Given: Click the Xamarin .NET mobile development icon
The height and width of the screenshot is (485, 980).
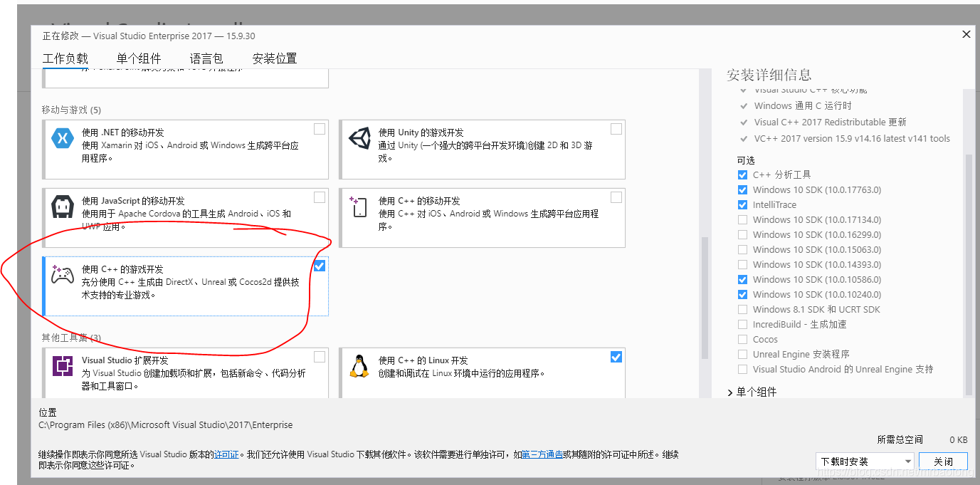Looking at the screenshot, I should (63, 138).
